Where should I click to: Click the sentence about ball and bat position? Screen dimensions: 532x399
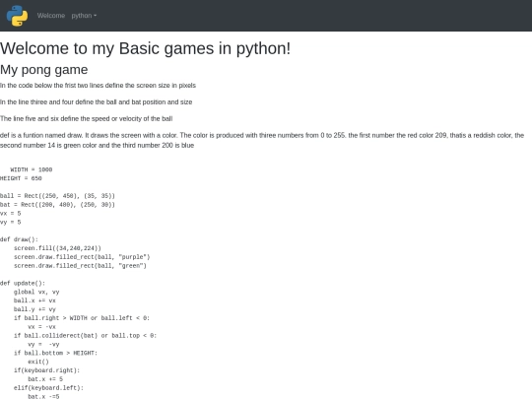[96, 101]
